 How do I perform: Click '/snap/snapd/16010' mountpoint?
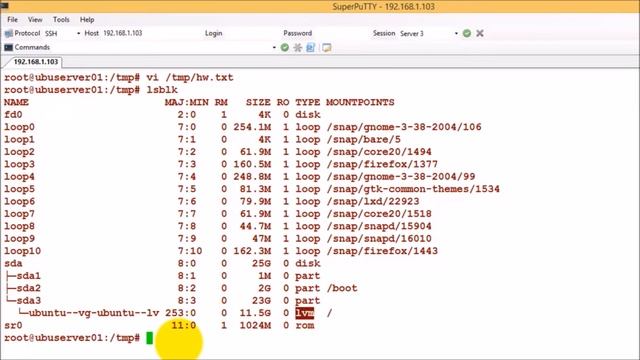(379, 238)
